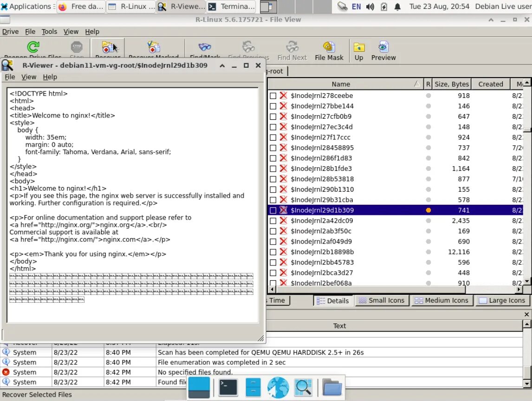This screenshot has width=532, height=401.
Task: Sort by the Created column header
Action: (x=491, y=84)
